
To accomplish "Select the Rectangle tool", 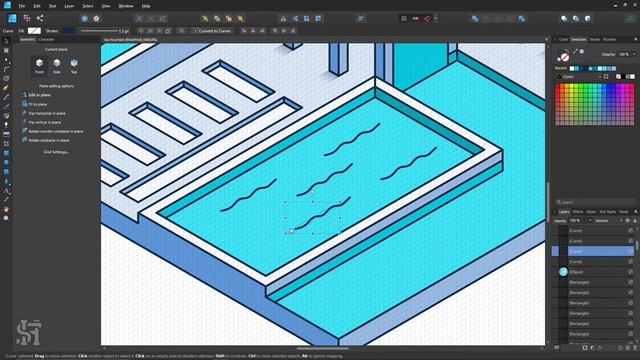I will coord(6,153).
